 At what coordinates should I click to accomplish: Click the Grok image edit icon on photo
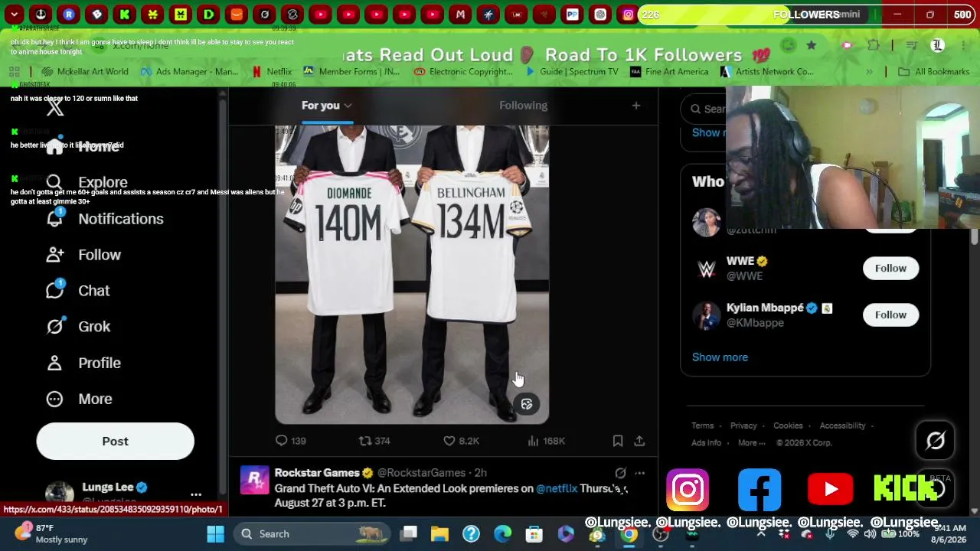[527, 404]
